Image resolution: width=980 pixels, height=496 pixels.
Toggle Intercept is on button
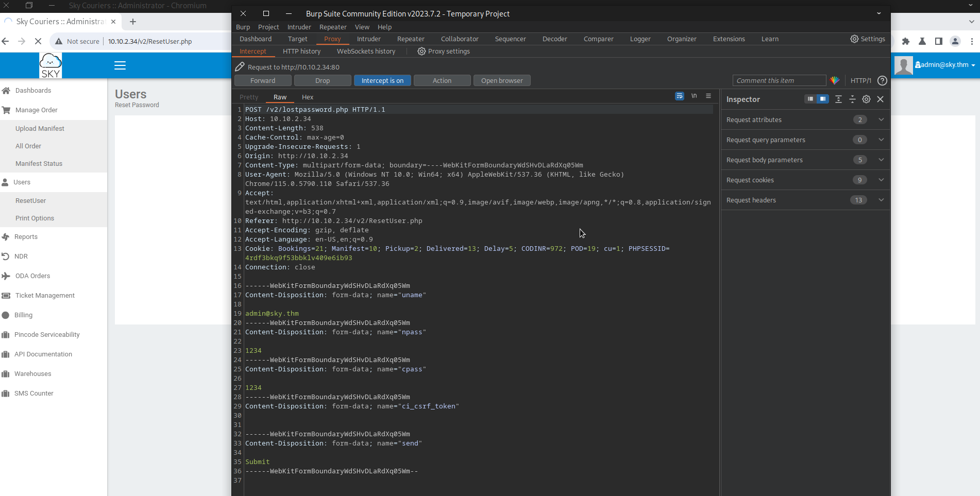pyautogui.click(x=382, y=80)
